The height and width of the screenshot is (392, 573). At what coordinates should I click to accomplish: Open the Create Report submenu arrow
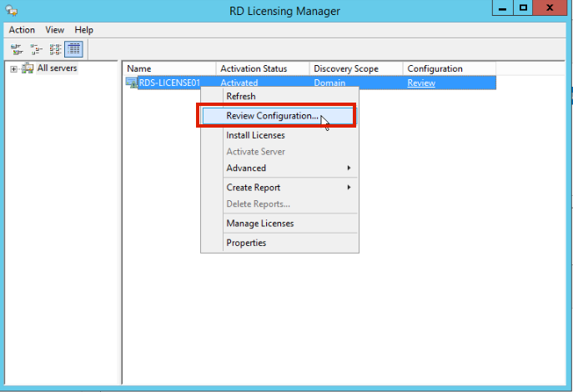tap(349, 188)
